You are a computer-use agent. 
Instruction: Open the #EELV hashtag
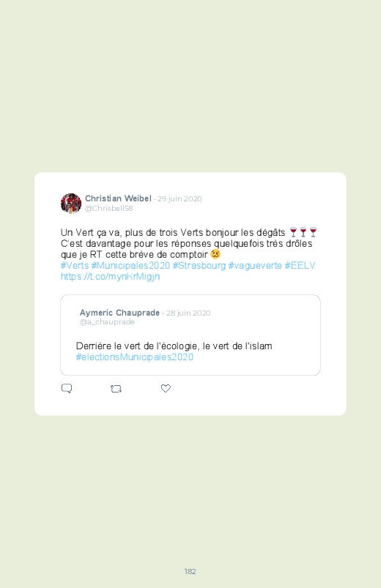pyautogui.click(x=300, y=266)
